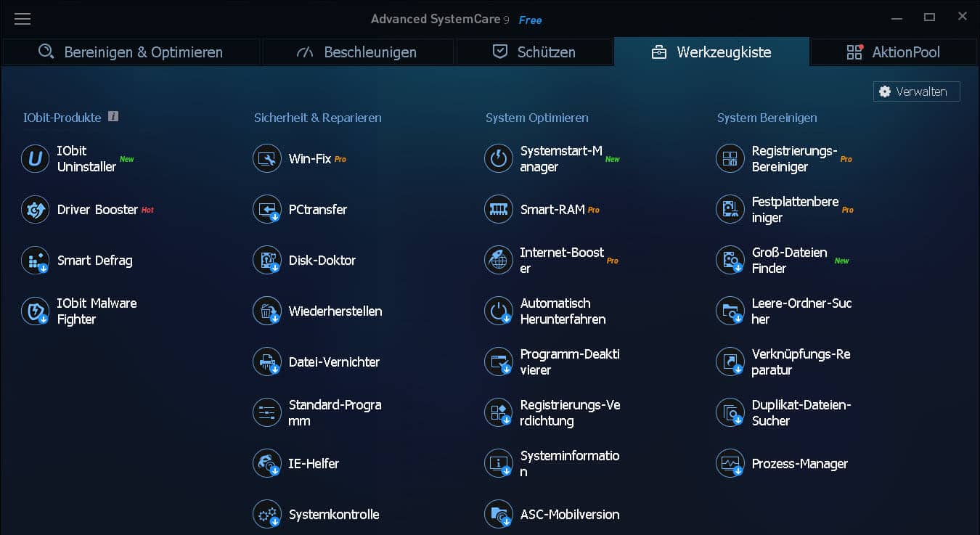Select the Werkzeugkiste tab

point(711,52)
